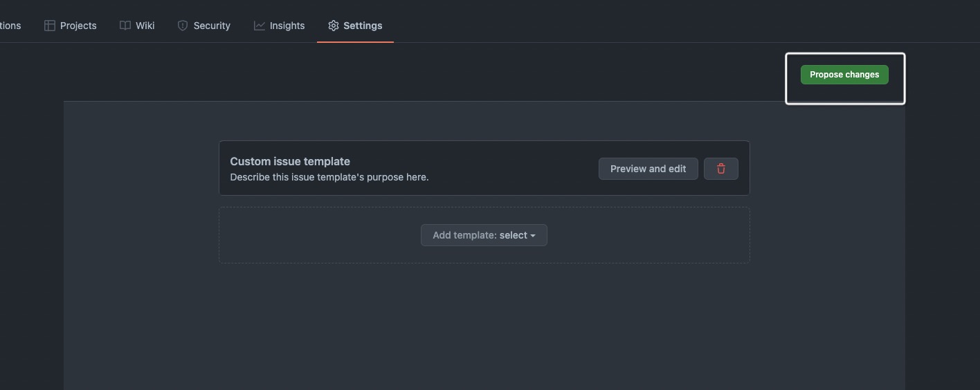Click the Projects table icon
Viewport: 980px width, 390px height.
click(50, 26)
